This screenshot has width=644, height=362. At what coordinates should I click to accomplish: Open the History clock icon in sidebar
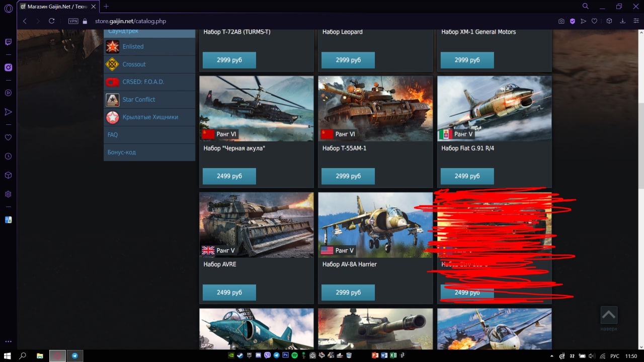coord(8,157)
